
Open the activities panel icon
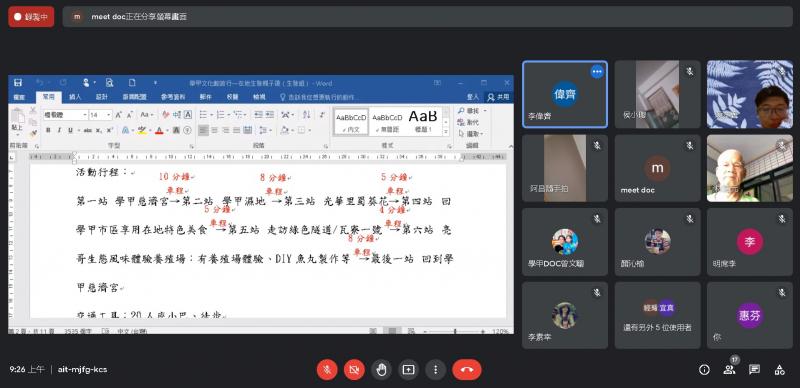[x=780, y=370]
